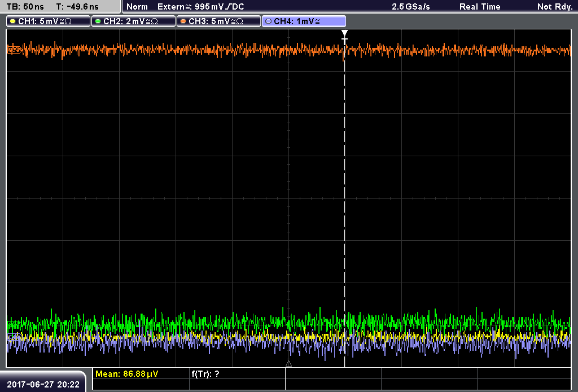Click the orange CH3 indicator dot
578x392 pixels.
click(183, 21)
